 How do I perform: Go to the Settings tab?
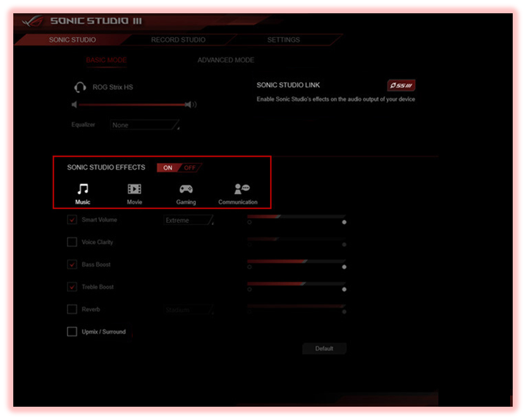(283, 40)
